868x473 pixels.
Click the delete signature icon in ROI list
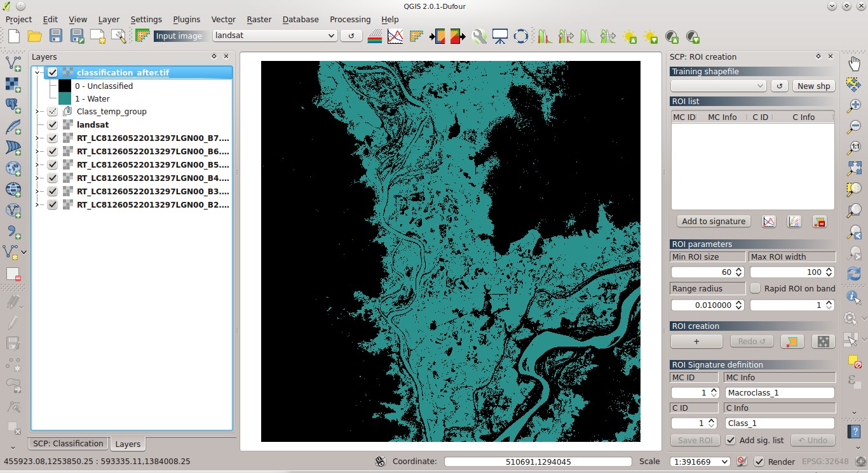click(x=820, y=221)
